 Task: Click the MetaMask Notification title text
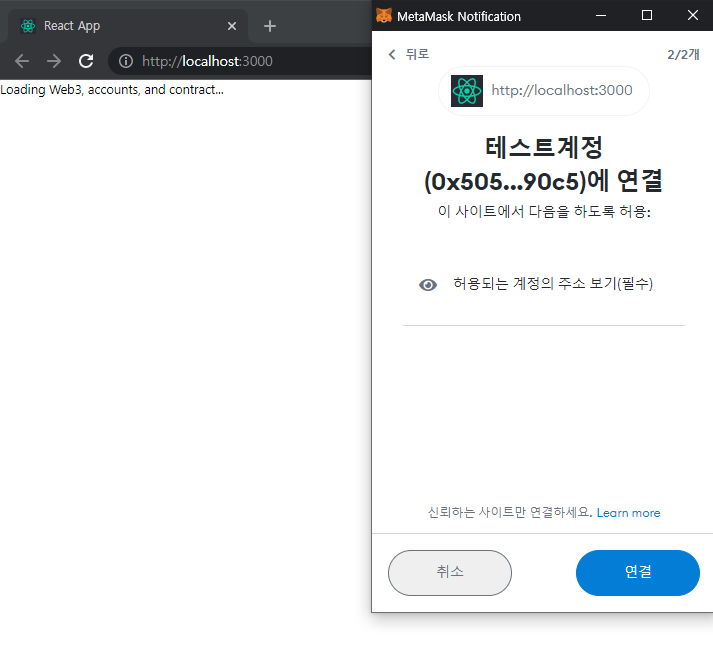tap(459, 17)
